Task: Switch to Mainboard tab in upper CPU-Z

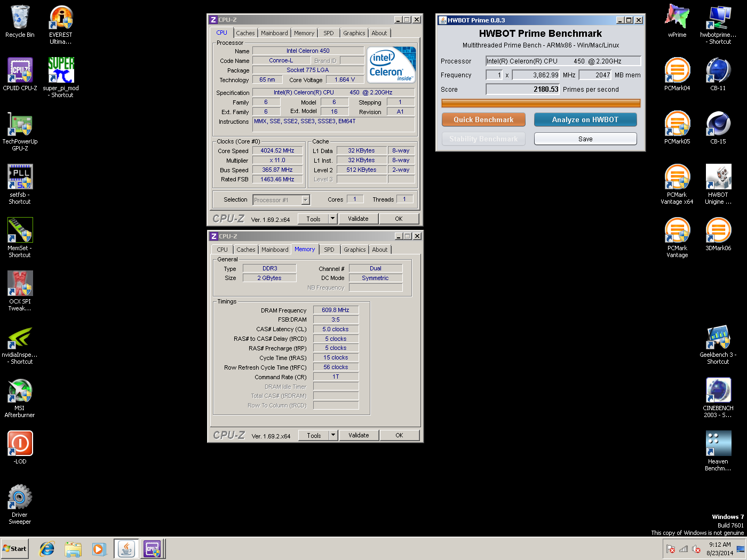Action: click(x=274, y=33)
